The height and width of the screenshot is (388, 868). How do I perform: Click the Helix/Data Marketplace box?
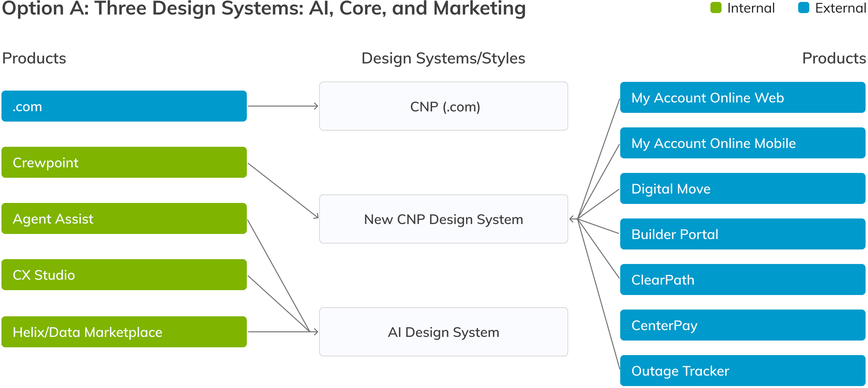click(124, 332)
